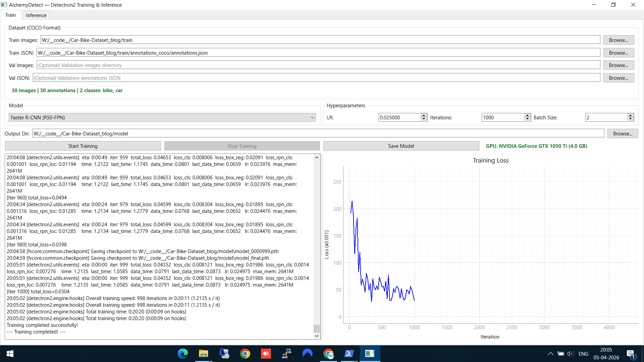Screen dimensions: 644x362
Task: Open NordVPN from the taskbar
Action: click(x=308, y=354)
